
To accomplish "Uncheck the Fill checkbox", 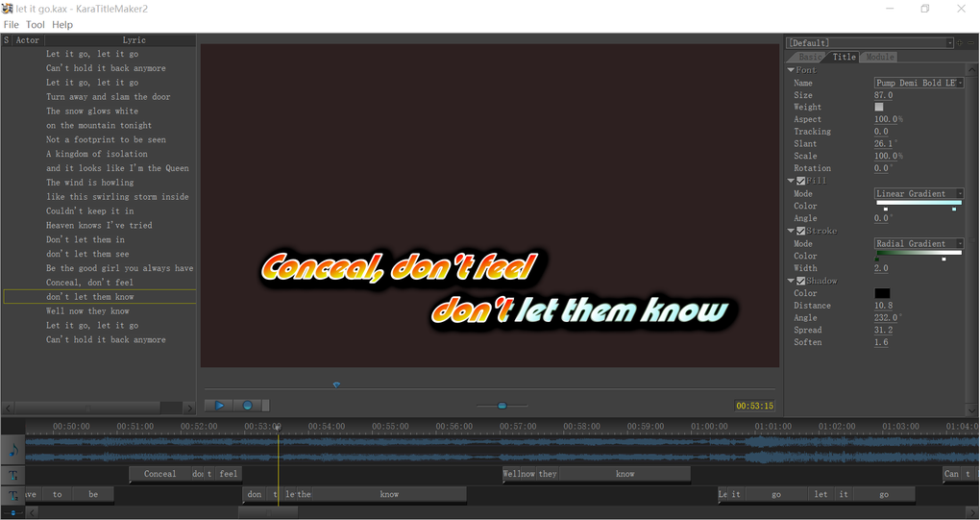I will (x=800, y=182).
